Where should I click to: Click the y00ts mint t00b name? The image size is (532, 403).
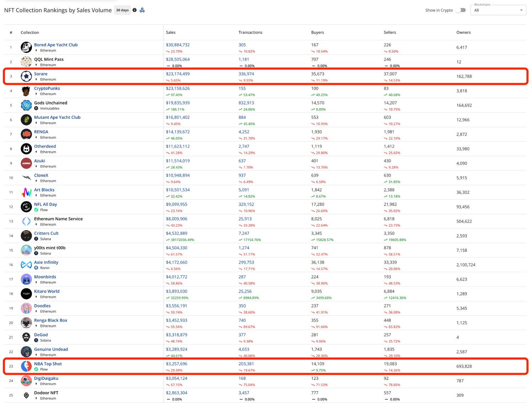[x=50, y=248]
